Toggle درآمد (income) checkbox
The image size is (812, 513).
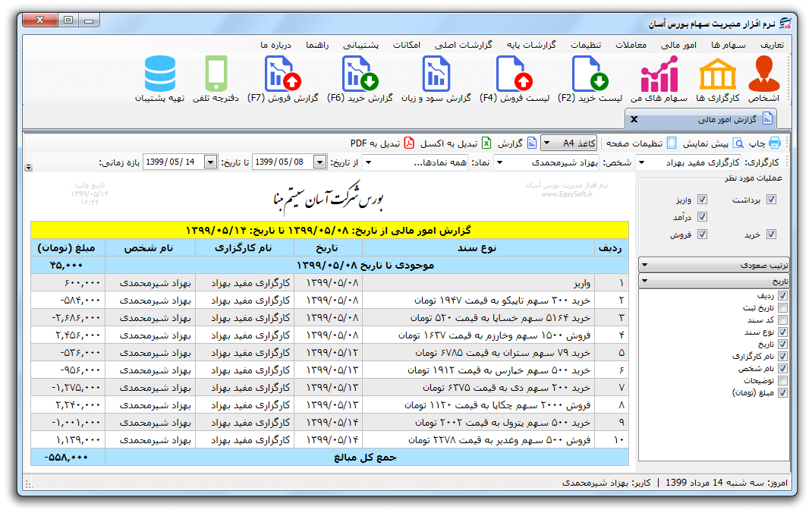(x=702, y=216)
